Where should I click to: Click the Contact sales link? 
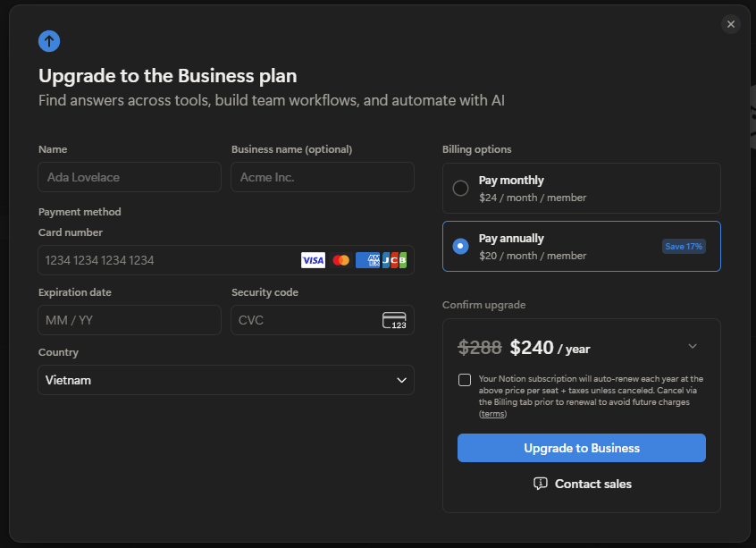(x=592, y=484)
